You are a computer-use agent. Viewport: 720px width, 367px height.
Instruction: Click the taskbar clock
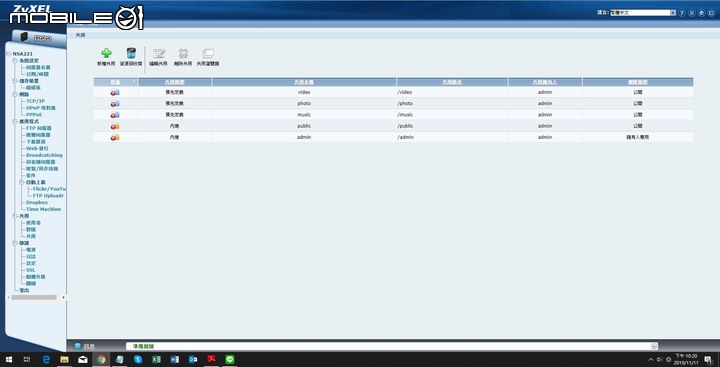pyautogui.click(x=687, y=359)
